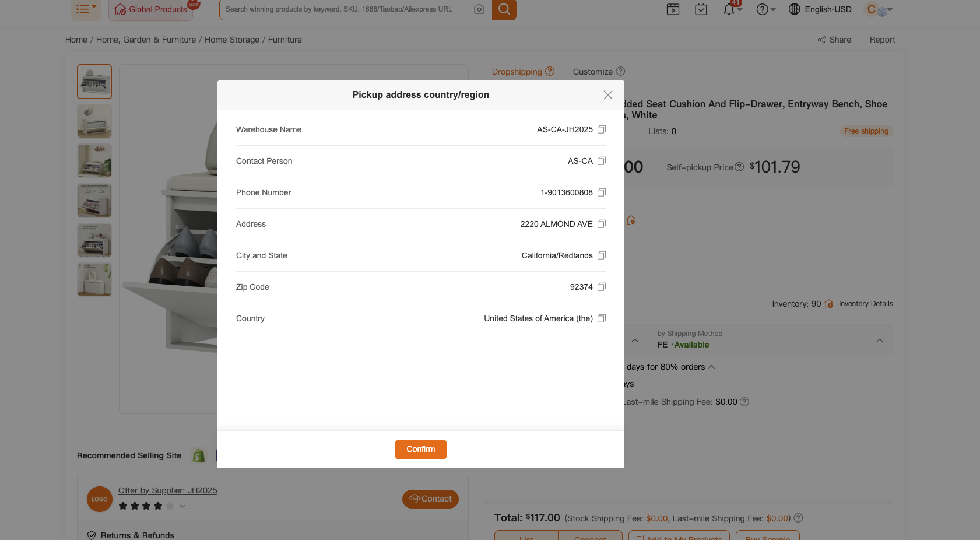Click the orange search magnifier button
The image size is (980, 540).
[x=504, y=9]
